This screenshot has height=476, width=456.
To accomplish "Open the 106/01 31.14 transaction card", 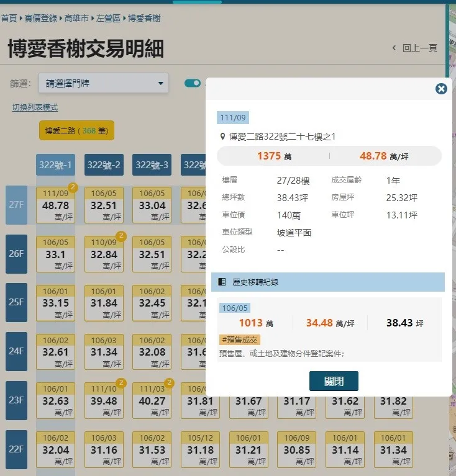I will tap(345, 449).
